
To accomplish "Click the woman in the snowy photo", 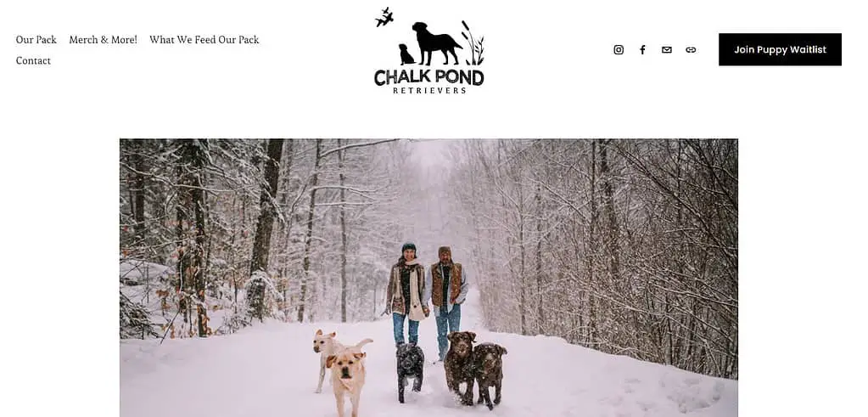I will pos(407,294).
